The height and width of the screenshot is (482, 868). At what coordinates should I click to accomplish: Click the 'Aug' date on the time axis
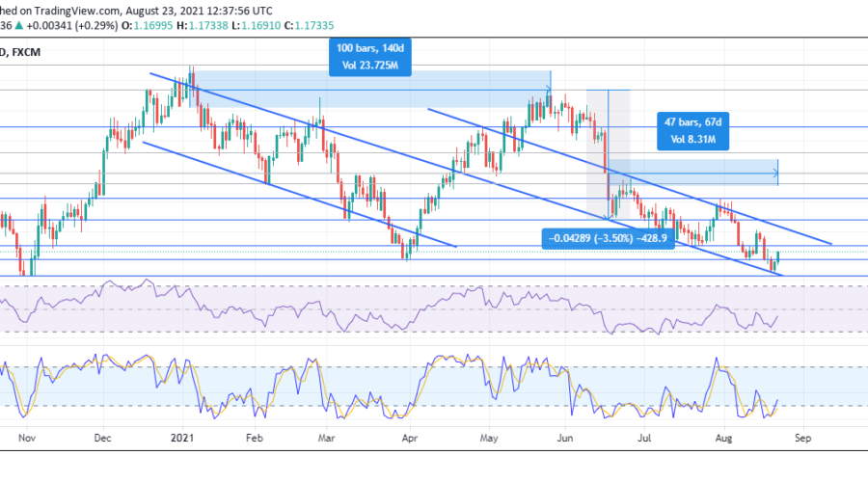coord(723,438)
